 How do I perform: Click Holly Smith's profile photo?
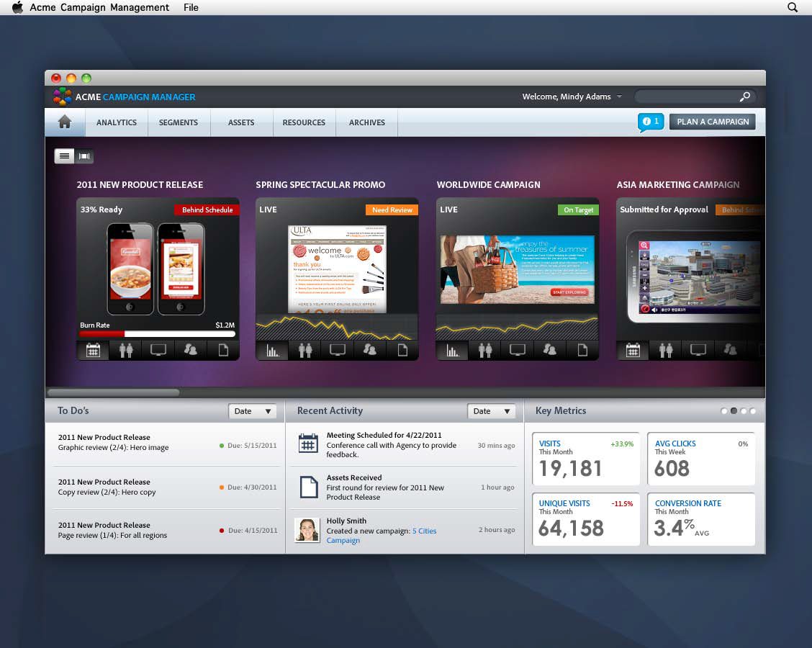tap(307, 531)
